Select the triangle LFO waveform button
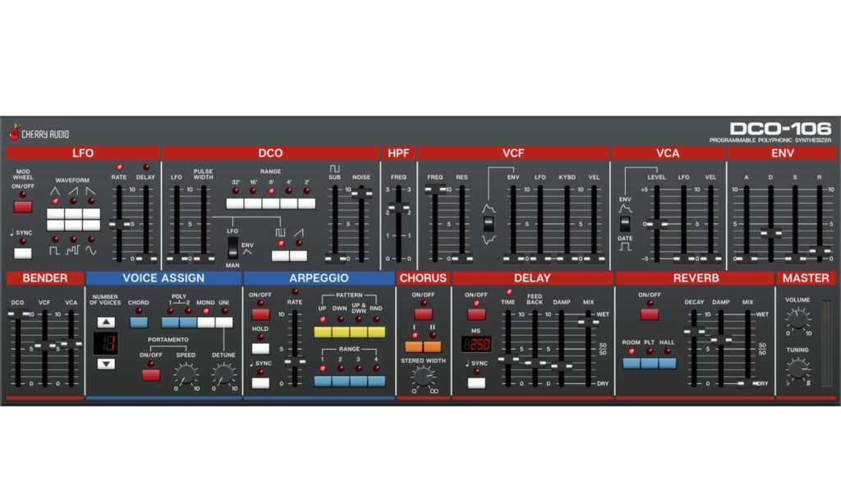Viewport: 841px width, 504px height. pos(55,214)
